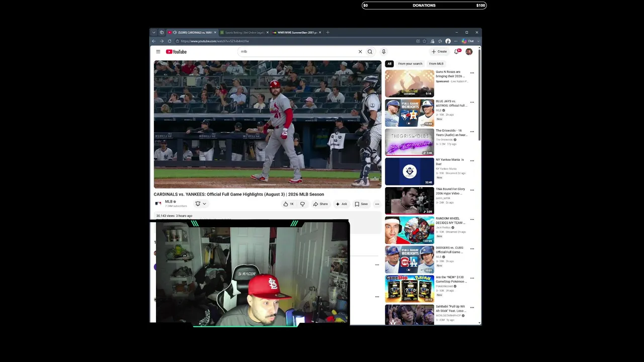Reload the YouTube page
The width and height of the screenshot is (644, 362).
coord(170,41)
